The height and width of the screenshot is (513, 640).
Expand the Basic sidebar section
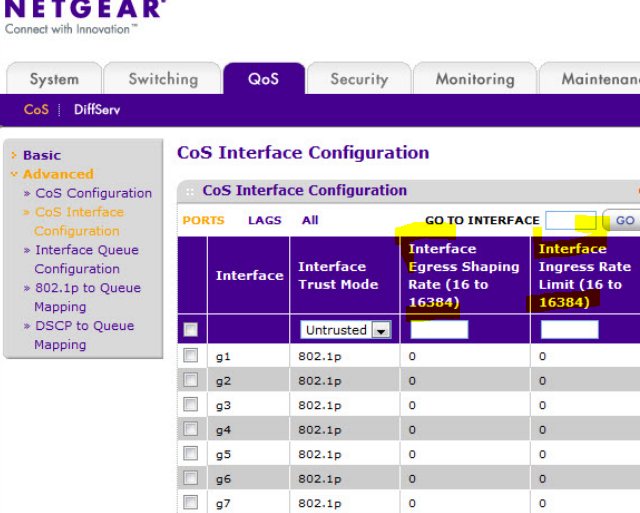point(41,155)
